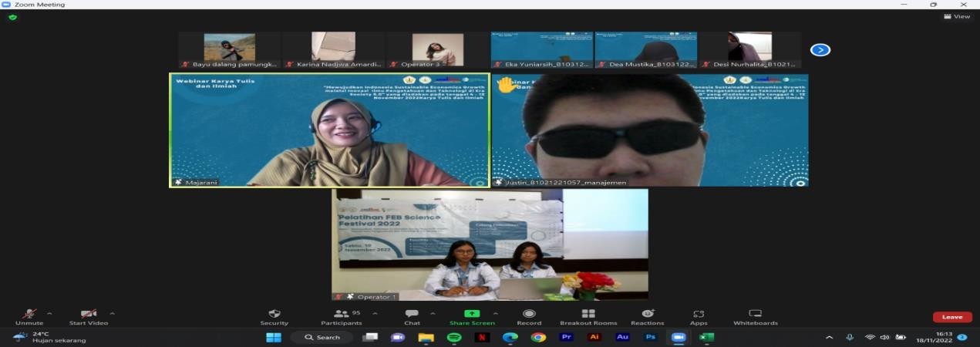Select Operator 3 video thumbnail
Image resolution: width=980 pixels, height=347 pixels.
point(437,49)
